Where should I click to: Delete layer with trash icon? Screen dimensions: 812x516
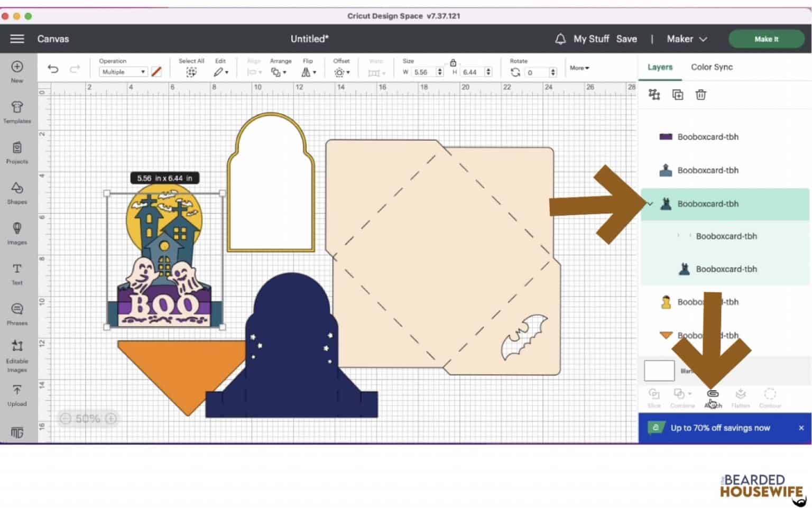pyautogui.click(x=700, y=95)
